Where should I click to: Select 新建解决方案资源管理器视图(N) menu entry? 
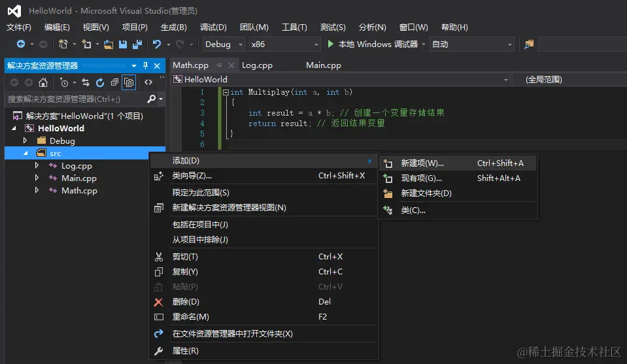[264, 208]
